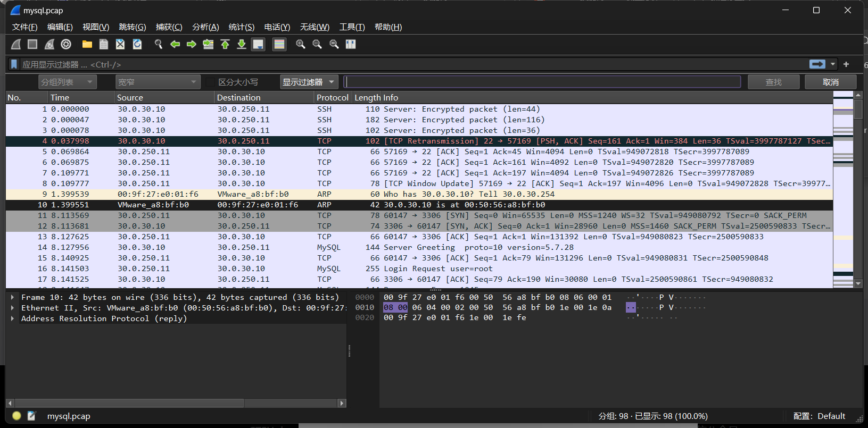Screen dimensions: 868x428
Task: Open the 统计(S) menu
Action: coord(242,27)
